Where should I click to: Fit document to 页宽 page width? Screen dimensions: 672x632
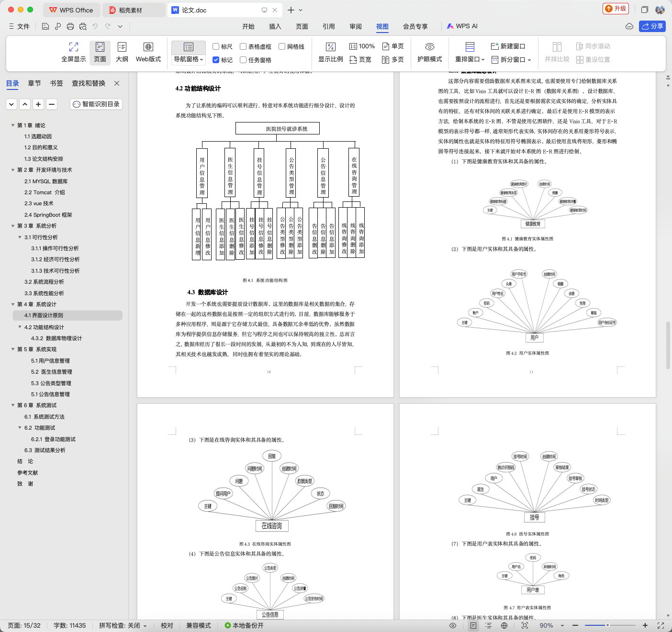tap(360, 60)
